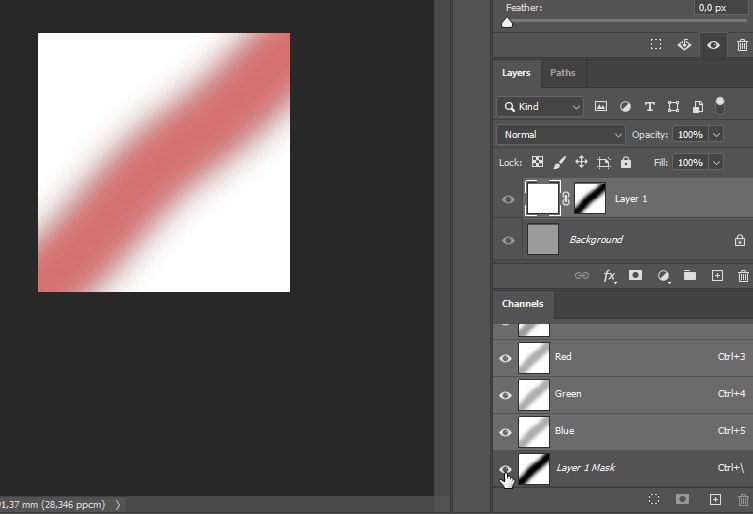Link layers icon at Layers panel bottom
The height and width of the screenshot is (514, 753).
(x=582, y=275)
